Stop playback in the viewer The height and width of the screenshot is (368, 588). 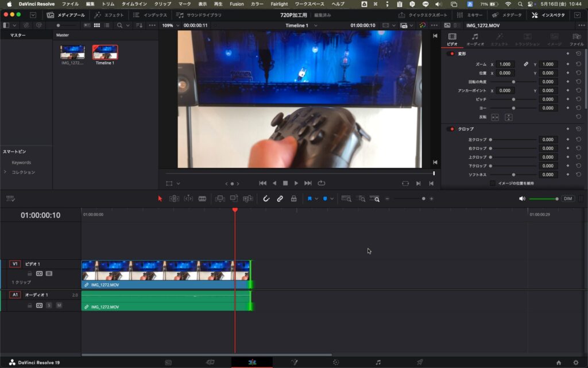click(x=285, y=183)
